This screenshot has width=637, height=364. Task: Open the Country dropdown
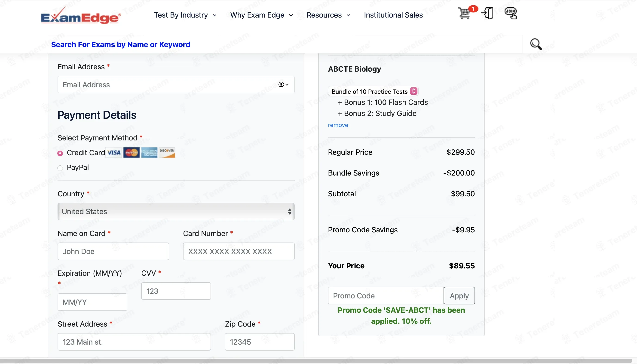176,212
